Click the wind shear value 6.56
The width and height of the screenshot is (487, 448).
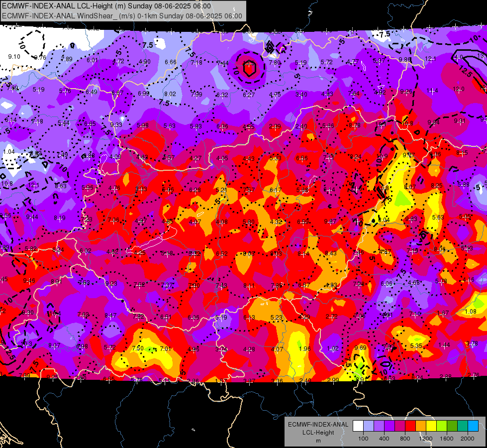(302, 158)
